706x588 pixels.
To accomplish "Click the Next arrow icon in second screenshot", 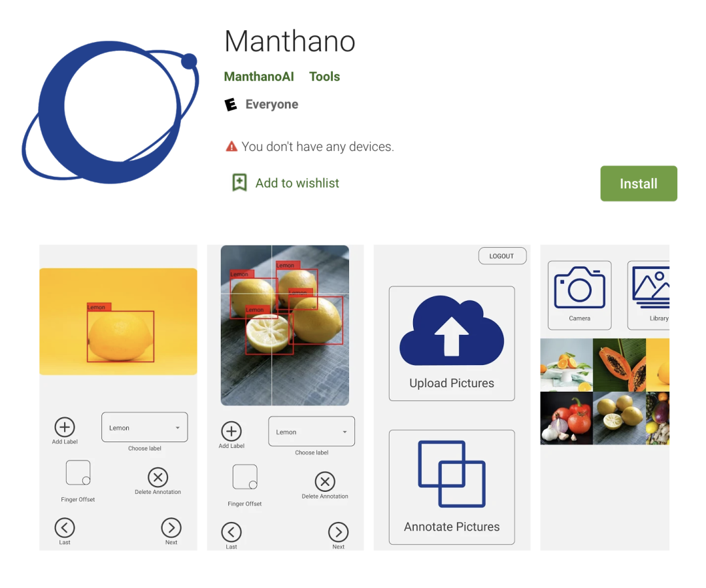I will pyautogui.click(x=338, y=532).
